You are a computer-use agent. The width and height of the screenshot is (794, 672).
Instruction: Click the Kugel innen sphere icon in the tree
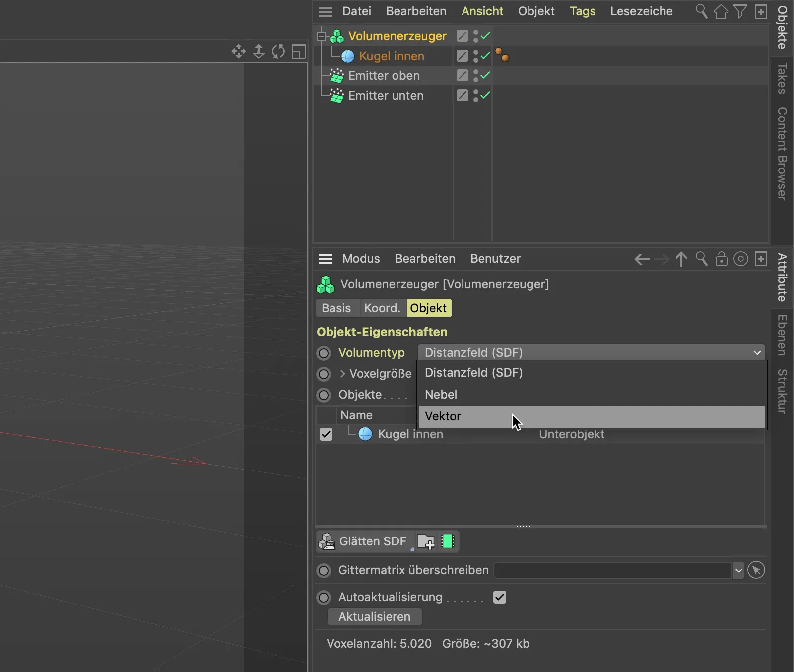tap(348, 56)
